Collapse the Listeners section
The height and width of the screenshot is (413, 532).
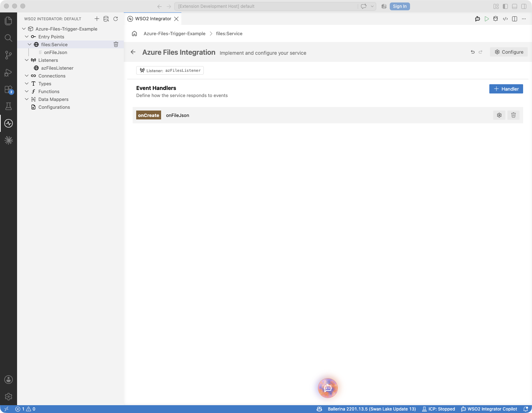(27, 60)
